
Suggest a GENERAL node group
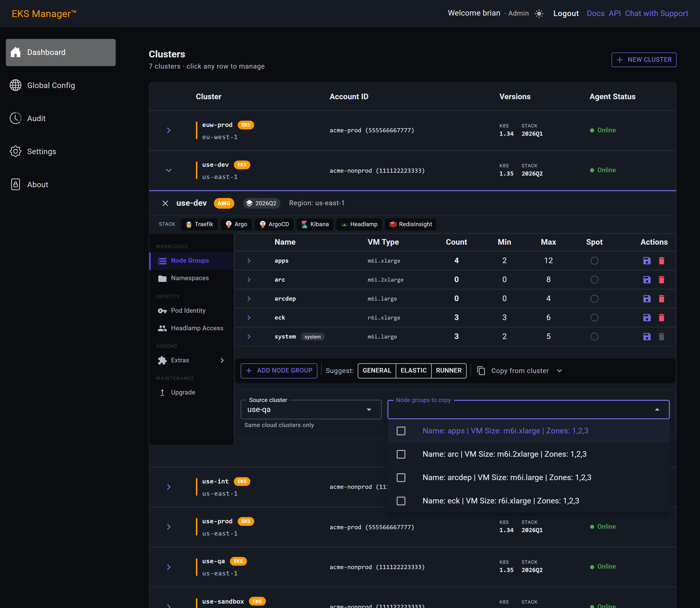pos(377,370)
